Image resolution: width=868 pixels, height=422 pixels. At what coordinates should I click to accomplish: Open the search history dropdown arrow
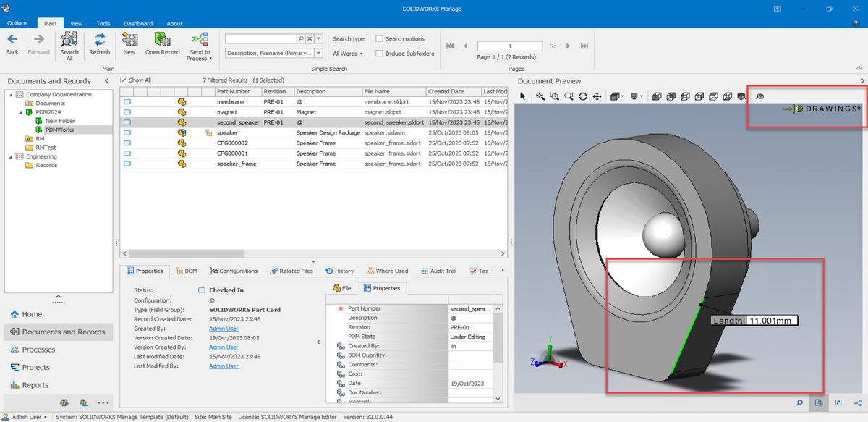tap(318, 38)
